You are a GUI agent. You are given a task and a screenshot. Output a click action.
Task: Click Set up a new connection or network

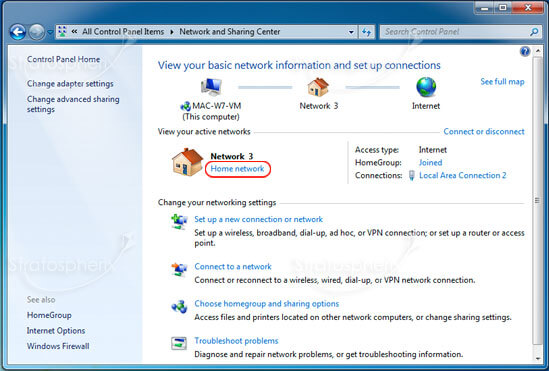[258, 219]
